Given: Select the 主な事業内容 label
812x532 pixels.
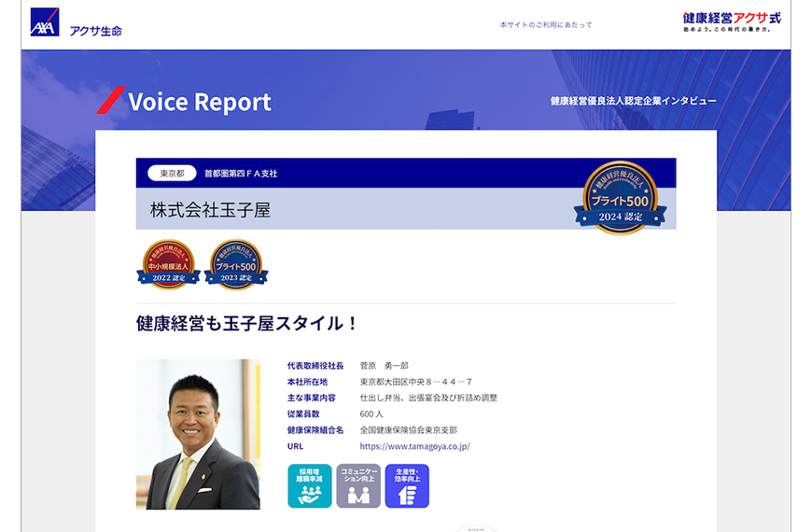Looking at the screenshot, I should [311, 398].
